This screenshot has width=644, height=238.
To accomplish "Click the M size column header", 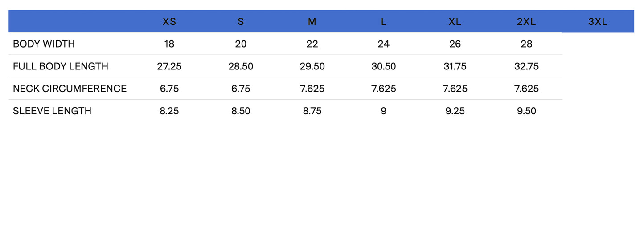I will point(312,22).
